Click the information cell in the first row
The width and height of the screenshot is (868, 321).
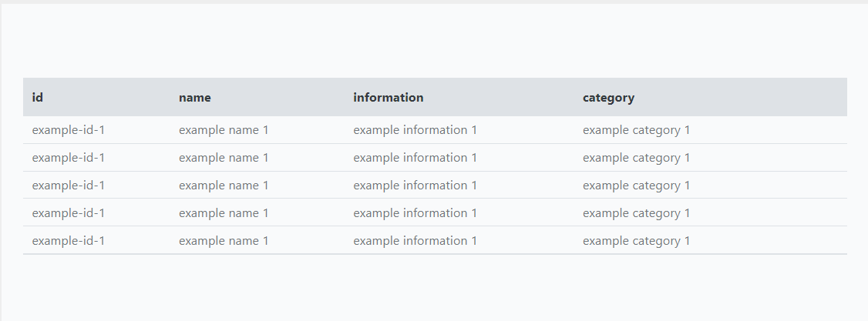click(415, 130)
